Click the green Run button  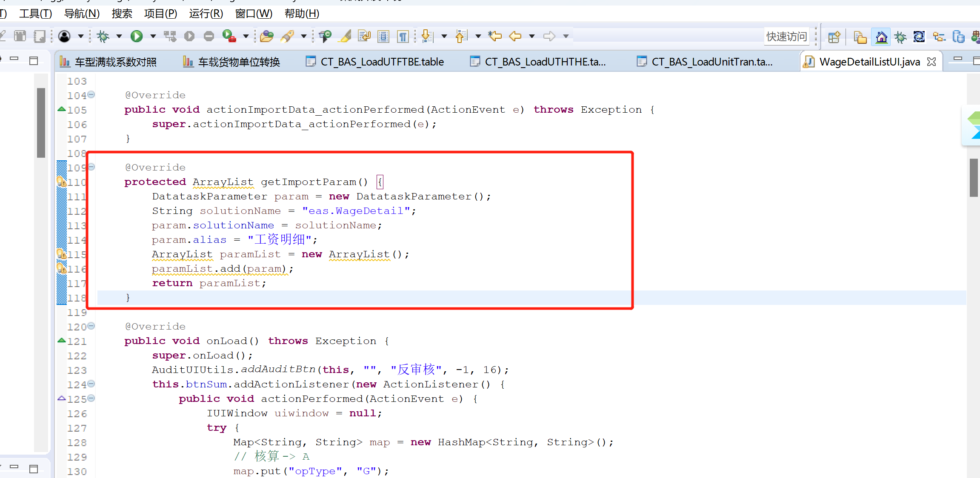[137, 37]
